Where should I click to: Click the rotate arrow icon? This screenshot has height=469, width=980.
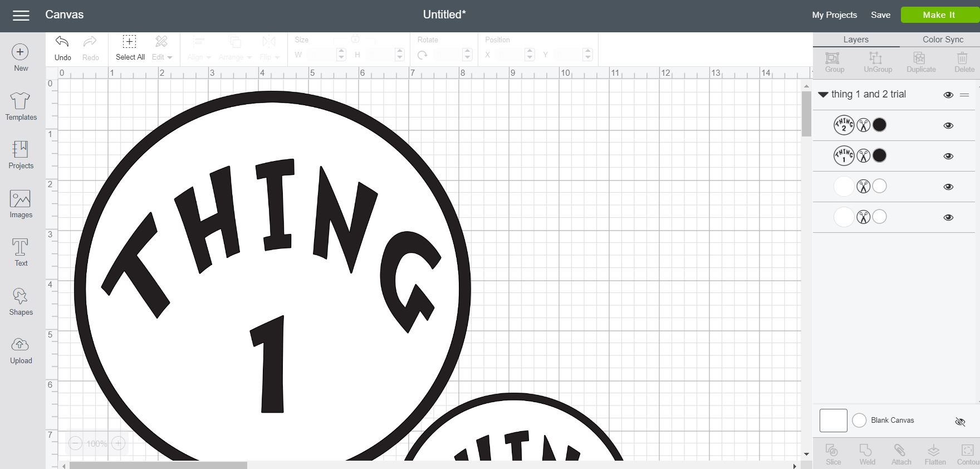coord(423,55)
